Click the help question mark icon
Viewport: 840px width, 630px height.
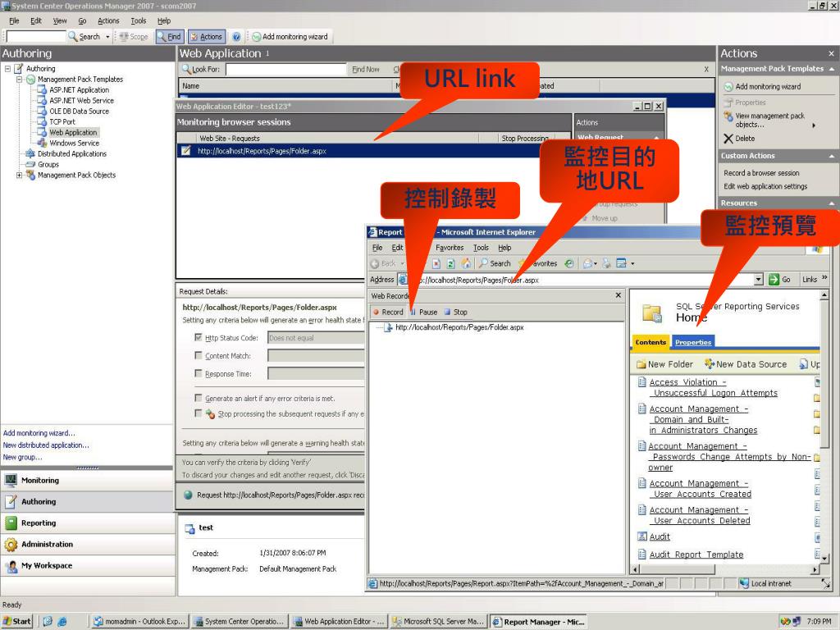tap(236, 36)
